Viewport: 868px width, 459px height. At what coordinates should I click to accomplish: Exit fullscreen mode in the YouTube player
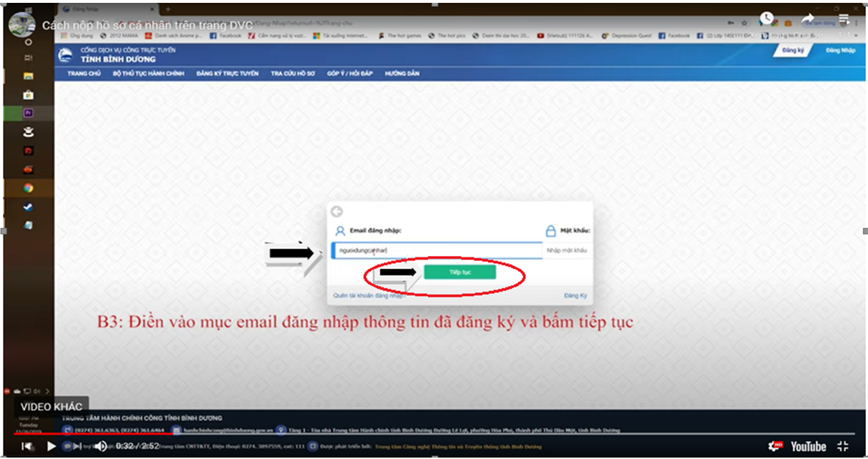pos(843,446)
